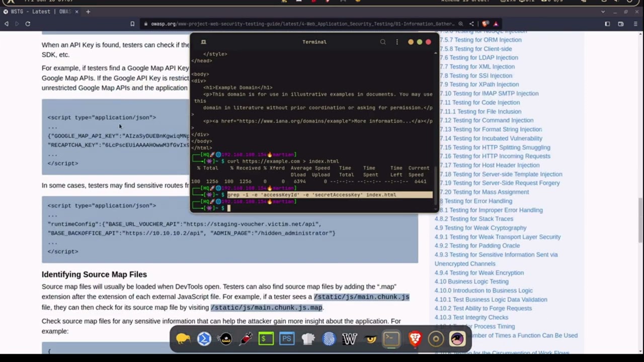Open green dollar-sign terminal in dock
The height and width of the screenshot is (362, 644).
point(266,339)
